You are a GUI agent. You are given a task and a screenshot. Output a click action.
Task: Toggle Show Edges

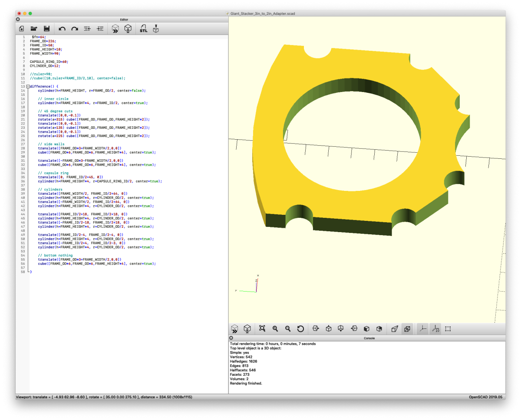pos(448,329)
